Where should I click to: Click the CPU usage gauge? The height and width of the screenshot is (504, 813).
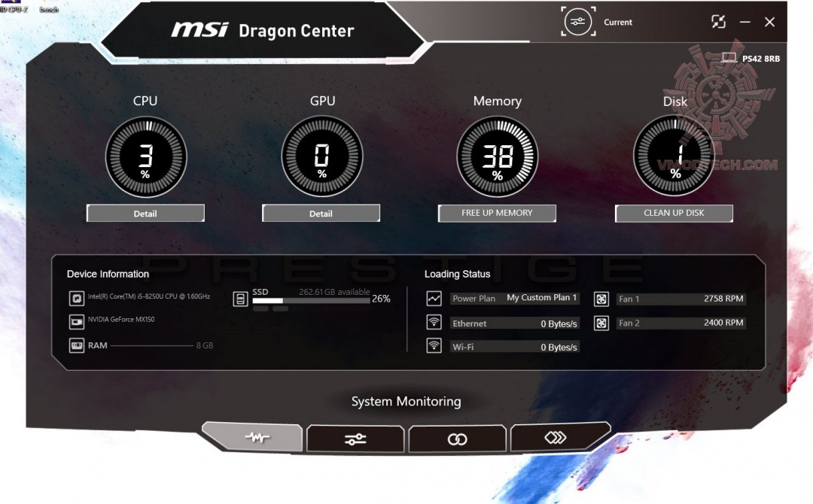pyautogui.click(x=146, y=156)
